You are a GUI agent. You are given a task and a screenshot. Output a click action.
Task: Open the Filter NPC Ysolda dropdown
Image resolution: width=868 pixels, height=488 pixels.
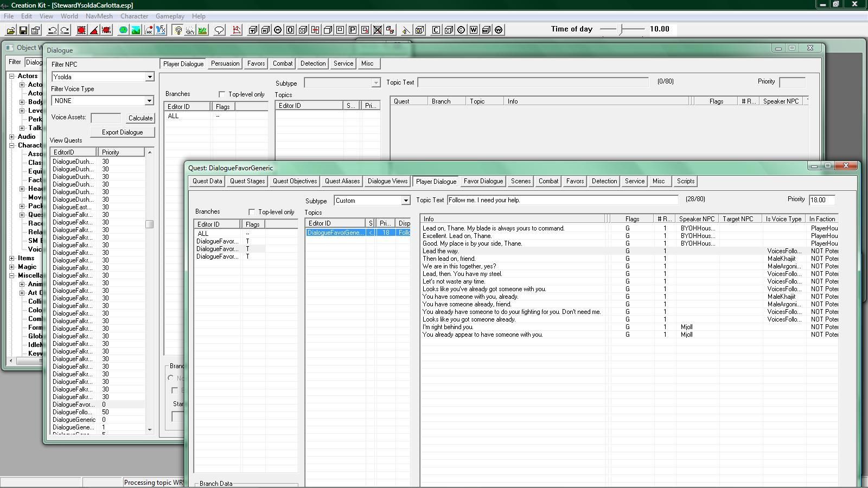pyautogui.click(x=150, y=77)
